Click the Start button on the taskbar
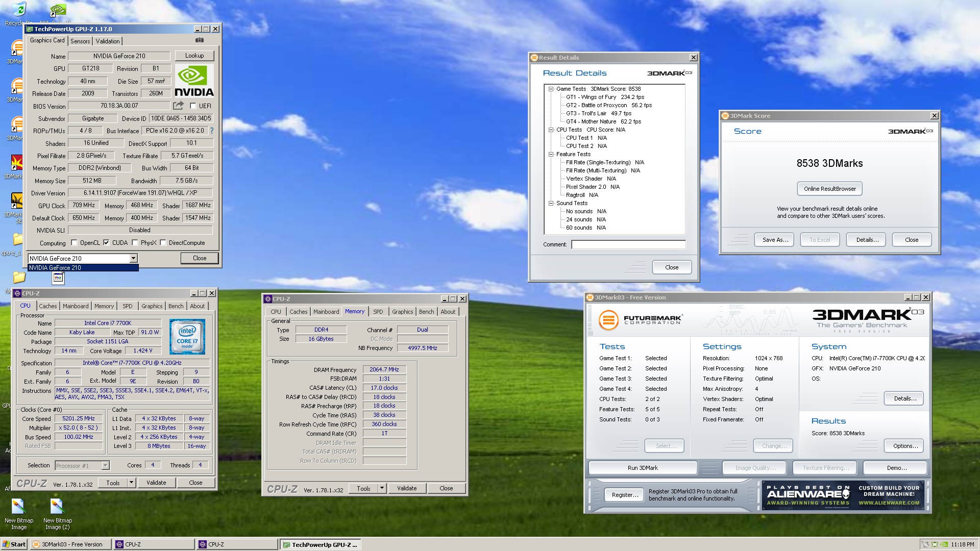The height and width of the screenshot is (551, 980). coord(14,544)
